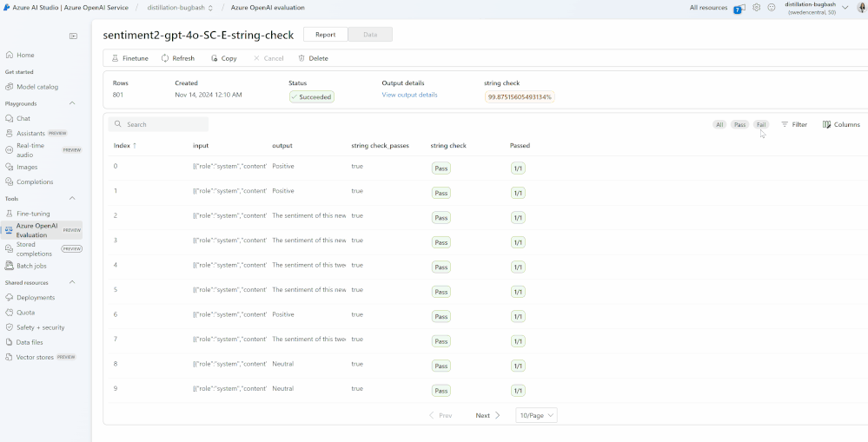Collapse the Playgrounds section

tap(72, 103)
